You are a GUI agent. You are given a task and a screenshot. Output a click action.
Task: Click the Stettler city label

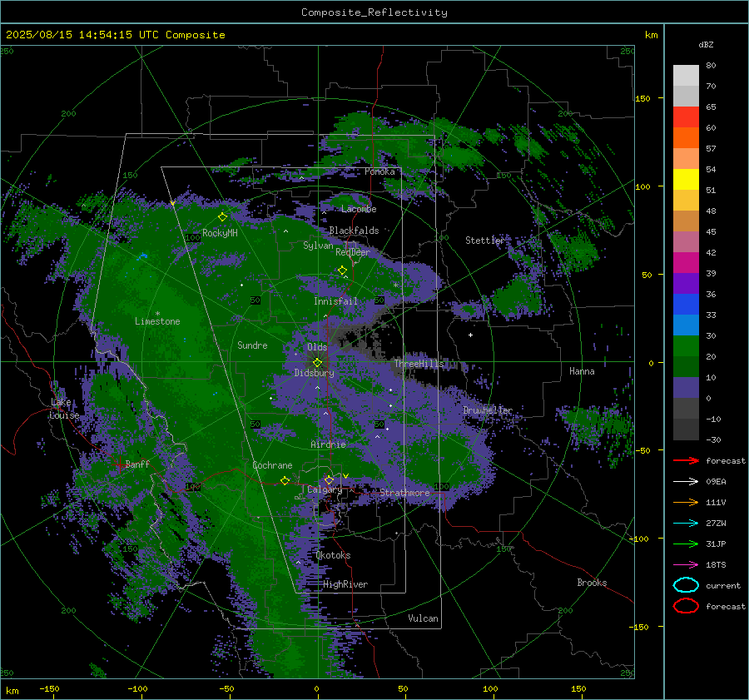[x=485, y=241]
